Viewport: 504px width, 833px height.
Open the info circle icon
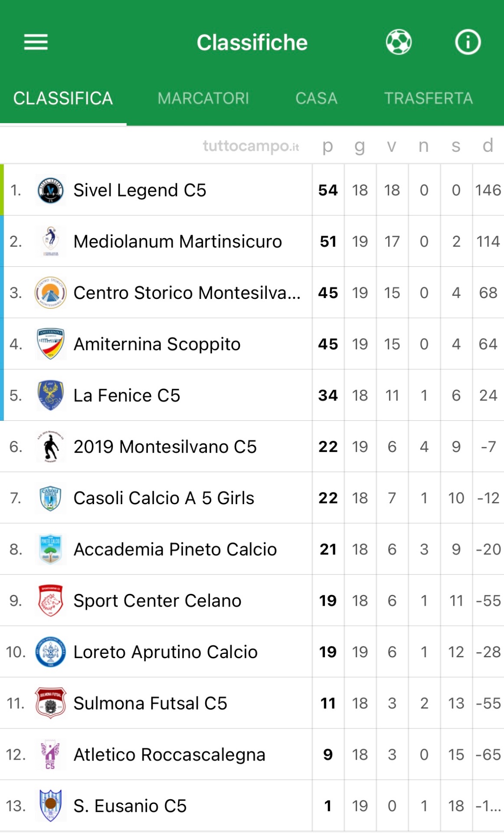click(x=468, y=42)
